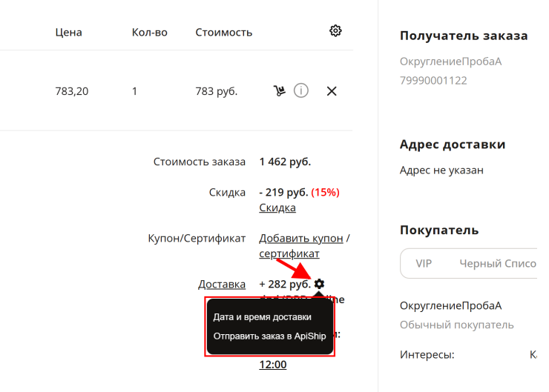Click the cart icon in product row
549x392 pixels.
(279, 91)
